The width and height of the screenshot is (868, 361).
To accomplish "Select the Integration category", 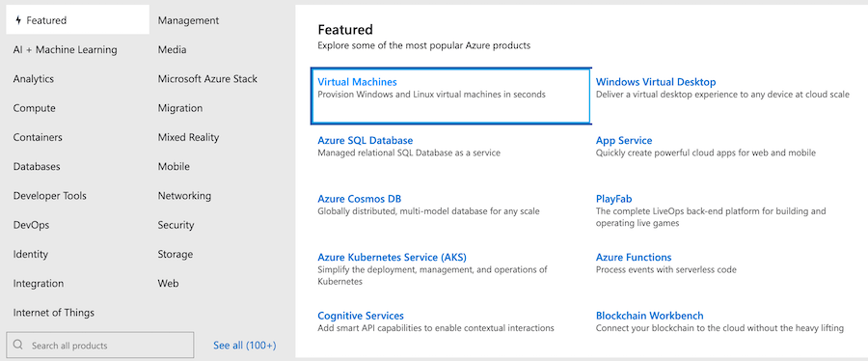I will pos(39,284).
